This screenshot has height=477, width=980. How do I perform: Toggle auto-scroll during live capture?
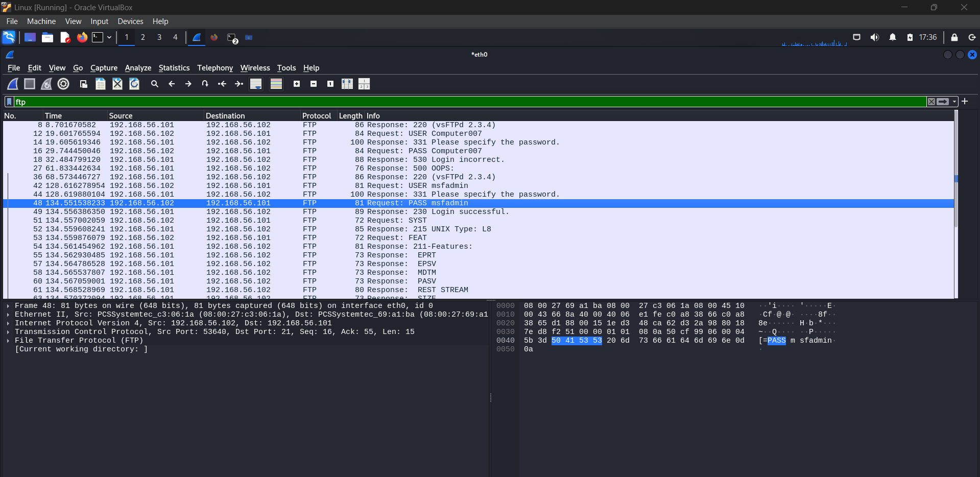click(x=256, y=84)
